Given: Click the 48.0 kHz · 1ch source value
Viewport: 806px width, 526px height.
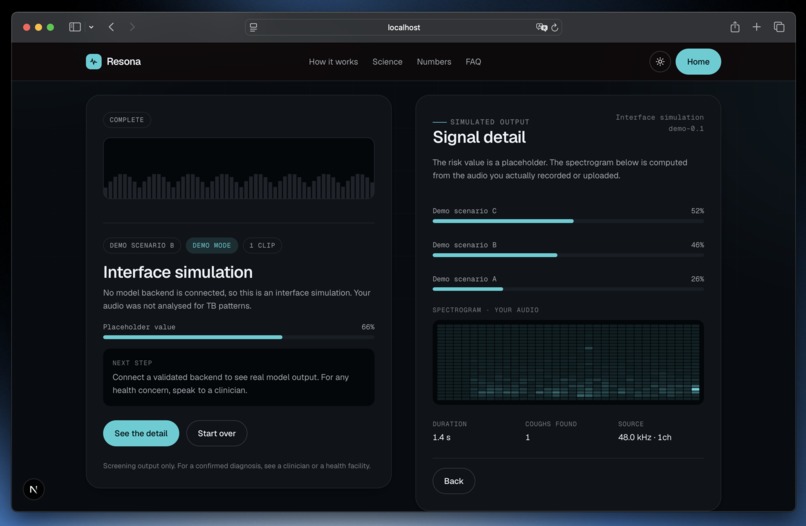Looking at the screenshot, I should 645,437.
